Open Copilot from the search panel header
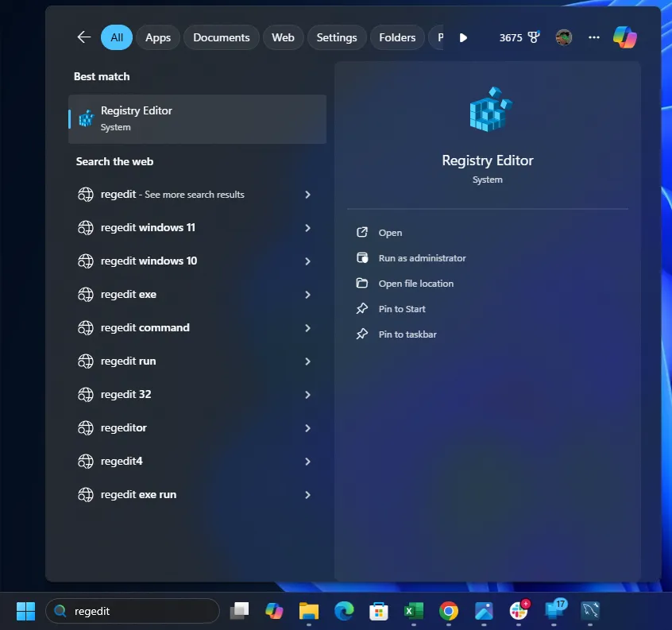Viewport: 672px width, 630px height. [624, 37]
